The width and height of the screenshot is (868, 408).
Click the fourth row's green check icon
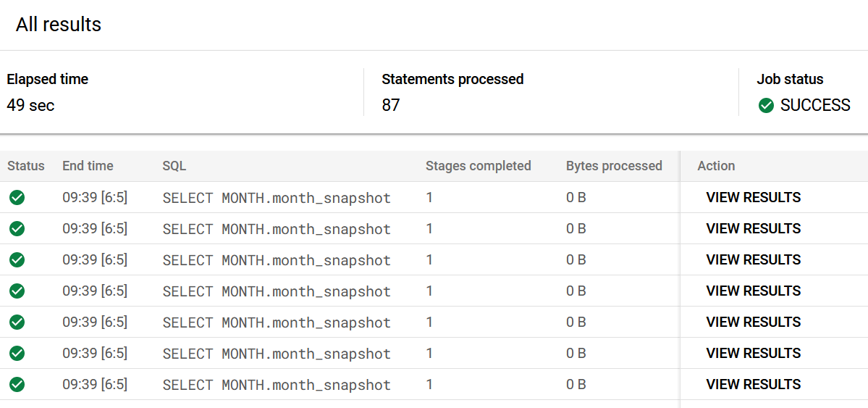(17, 291)
